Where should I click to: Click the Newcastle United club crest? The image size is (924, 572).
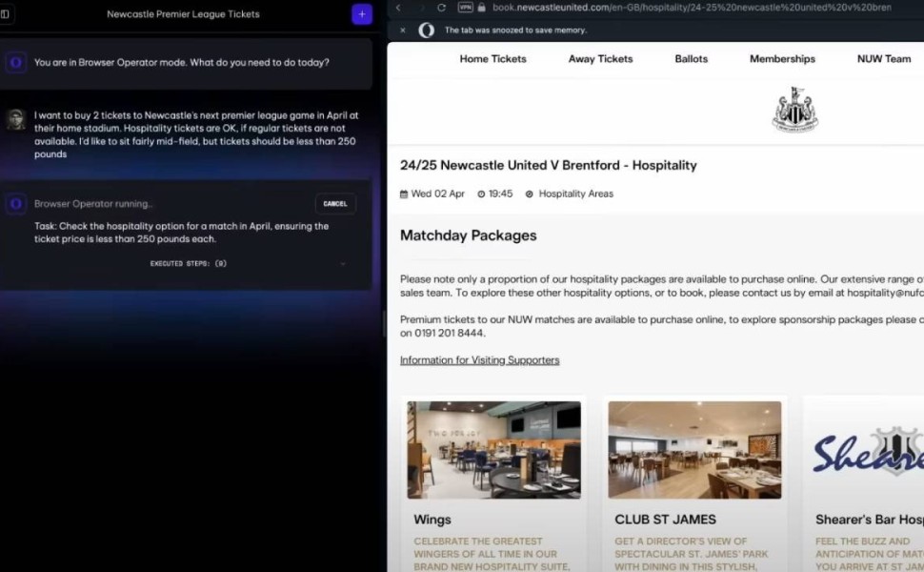(795, 110)
